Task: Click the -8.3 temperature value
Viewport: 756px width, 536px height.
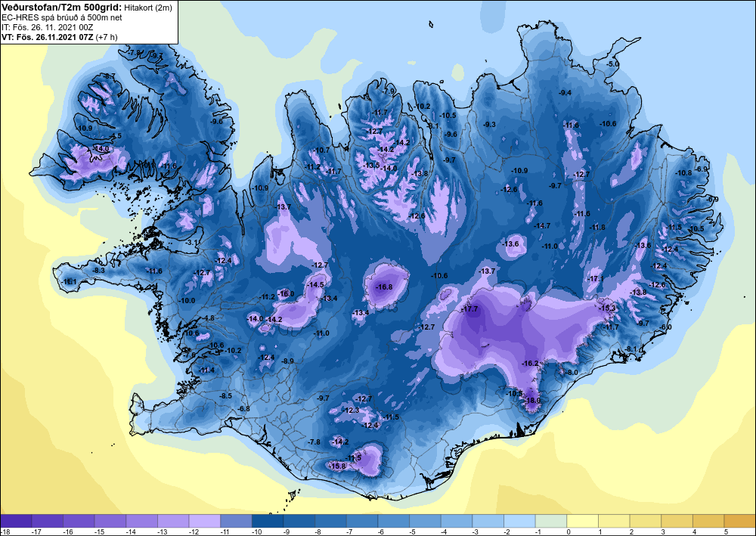Action: tap(98, 271)
